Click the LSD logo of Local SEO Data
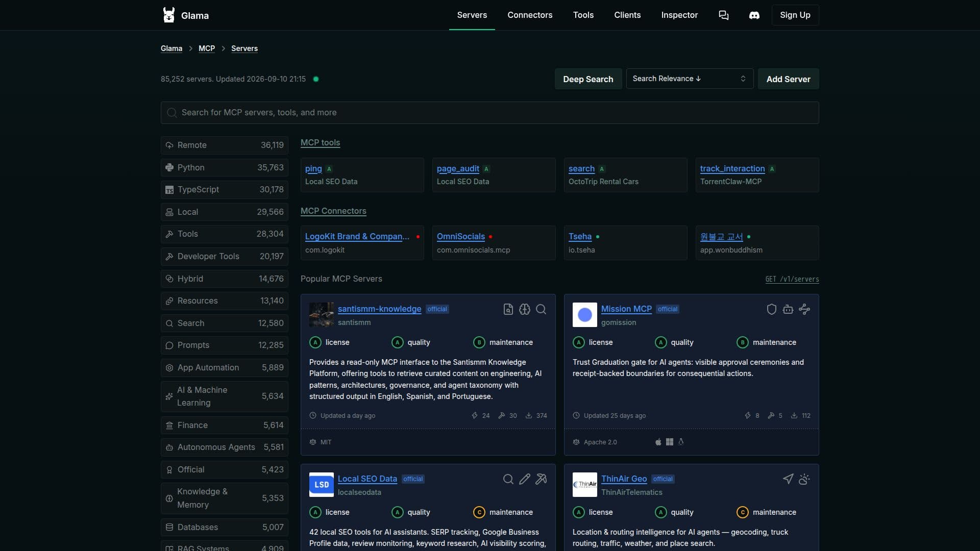 322,485
